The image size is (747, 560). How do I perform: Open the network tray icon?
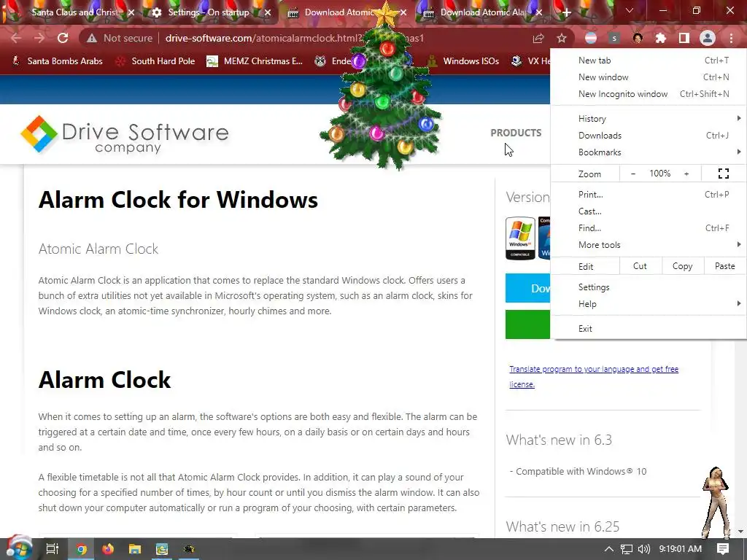[x=627, y=549]
